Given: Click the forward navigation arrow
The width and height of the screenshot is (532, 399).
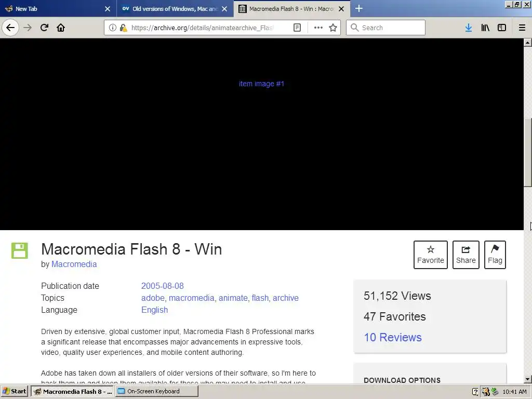Looking at the screenshot, I should click(x=28, y=28).
